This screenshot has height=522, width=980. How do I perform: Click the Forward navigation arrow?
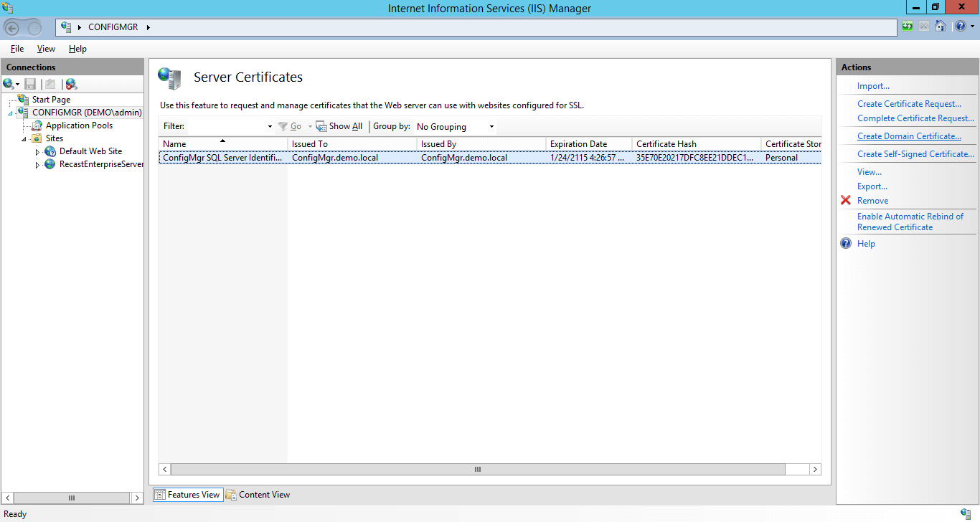[34, 28]
